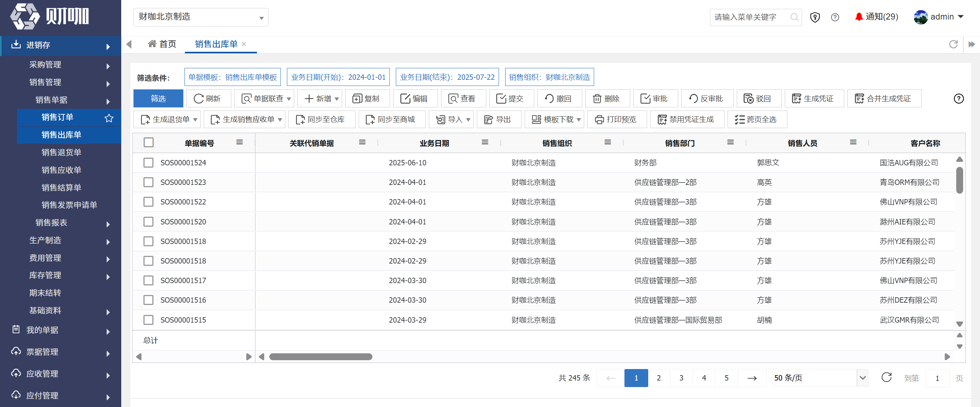Expand the 新增 dropdown arrow
This screenshot has width=980, height=407.
337,99
